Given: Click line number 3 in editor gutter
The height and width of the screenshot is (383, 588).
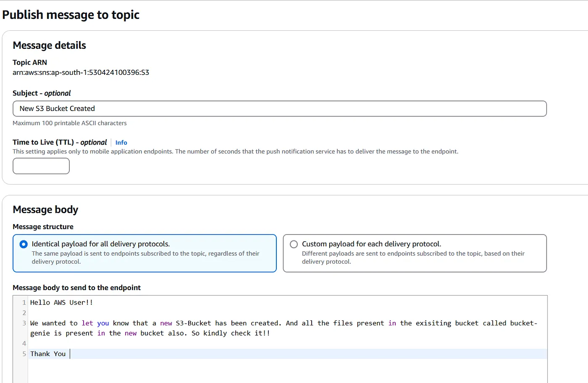Looking at the screenshot, I should pyautogui.click(x=24, y=323).
